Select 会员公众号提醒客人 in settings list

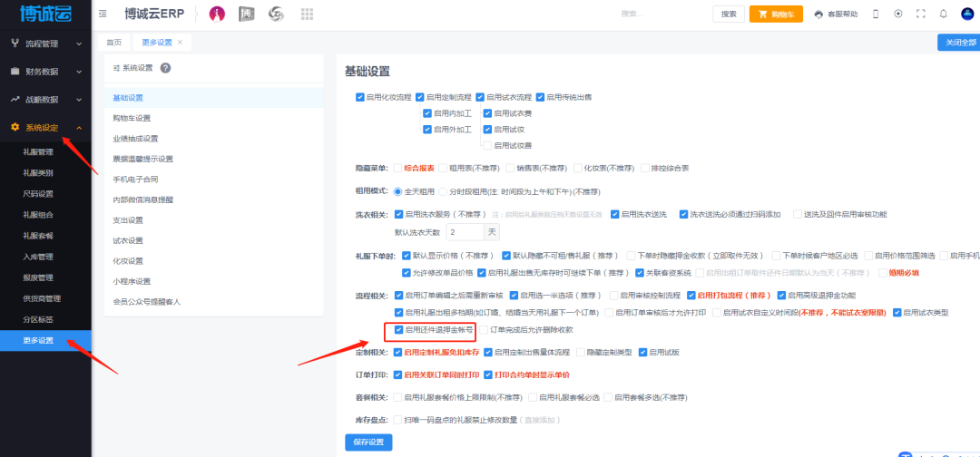pyautogui.click(x=214, y=302)
